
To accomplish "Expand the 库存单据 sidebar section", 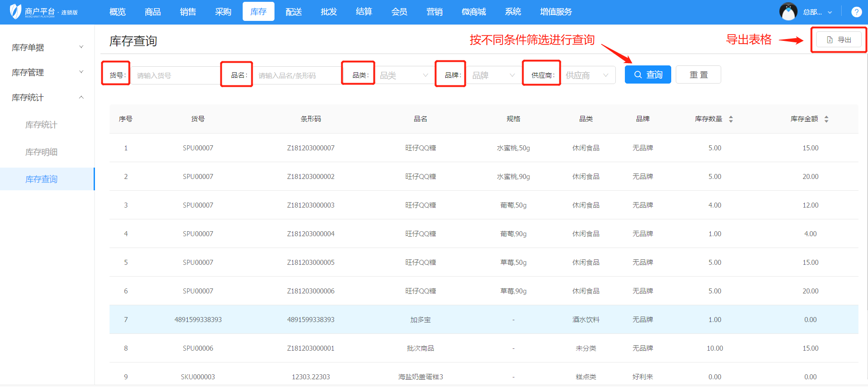I will pos(47,48).
